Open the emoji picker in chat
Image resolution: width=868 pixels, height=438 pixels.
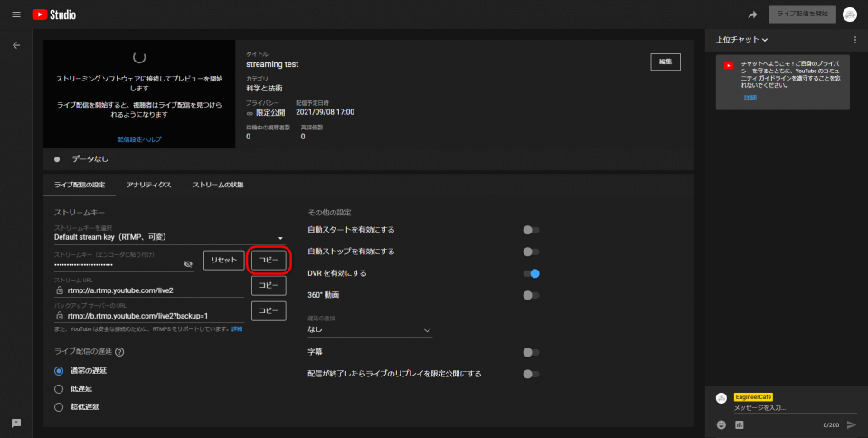pyautogui.click(x=722, y=424)
